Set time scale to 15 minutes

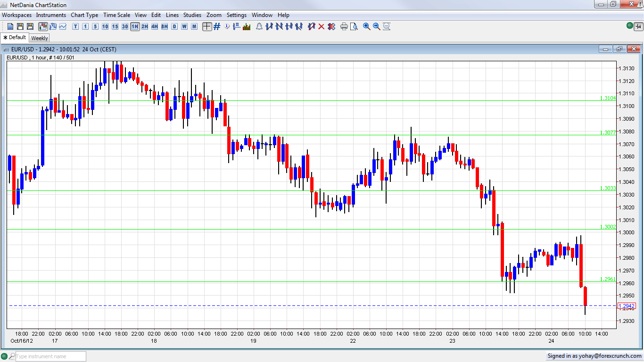(x=115, y=26)
